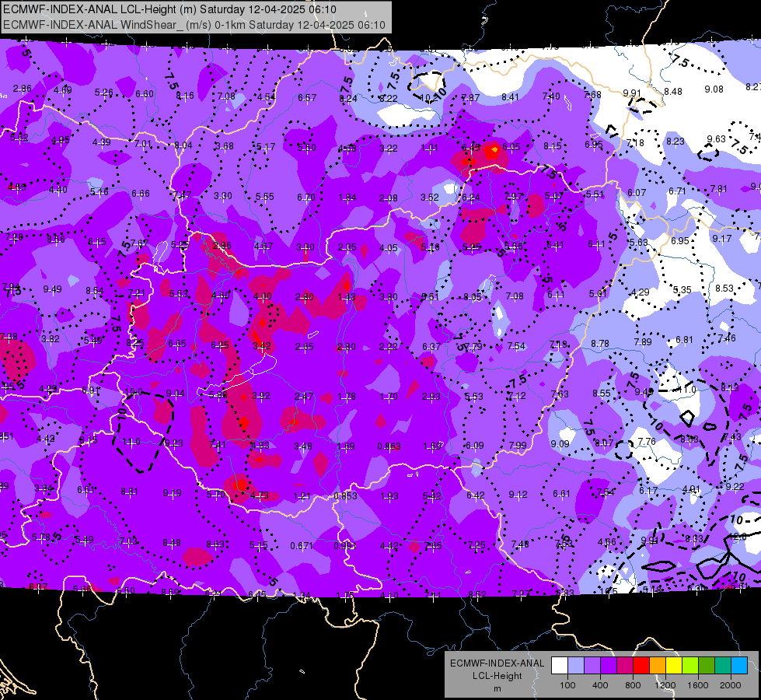Select the wind shear value '0.671'
This screenshot has width=761, height=700.
[302, 545]
